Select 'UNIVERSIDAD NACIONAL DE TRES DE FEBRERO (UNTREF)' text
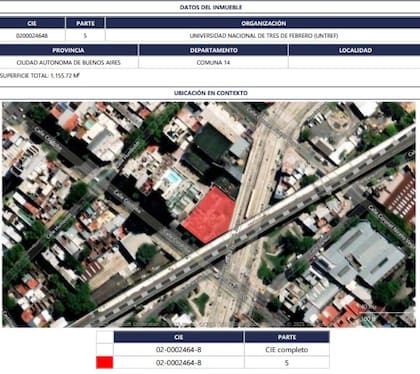The width and height of the screenshot is (420, 374). click(264, 36)
